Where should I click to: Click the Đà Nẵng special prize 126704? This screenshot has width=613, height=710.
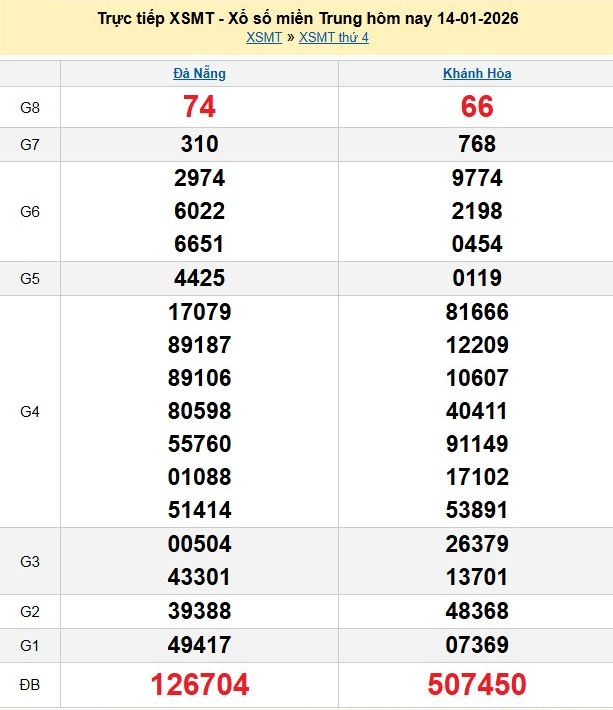click(199, 685)
